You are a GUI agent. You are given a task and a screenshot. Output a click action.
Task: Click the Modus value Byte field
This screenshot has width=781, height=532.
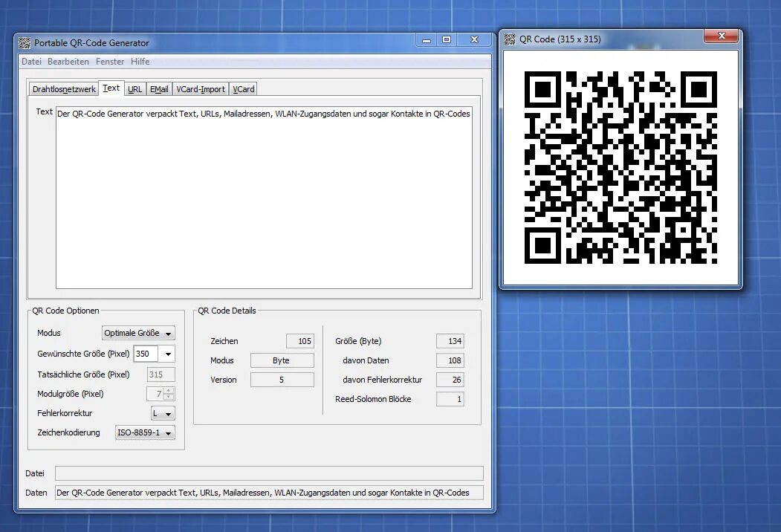(x=282, y=360)
